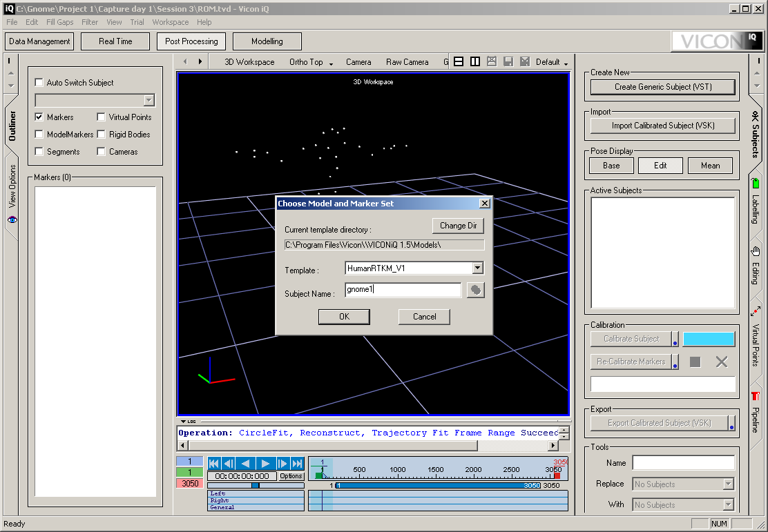Screen dimensions: 768x532
Task: Switch to the Post Processing mode
Action: tap(191, 41)
